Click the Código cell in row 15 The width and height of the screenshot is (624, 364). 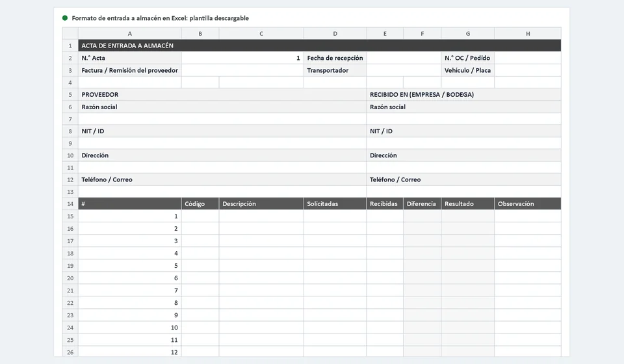pyautogui.click(x=200, y=216)
